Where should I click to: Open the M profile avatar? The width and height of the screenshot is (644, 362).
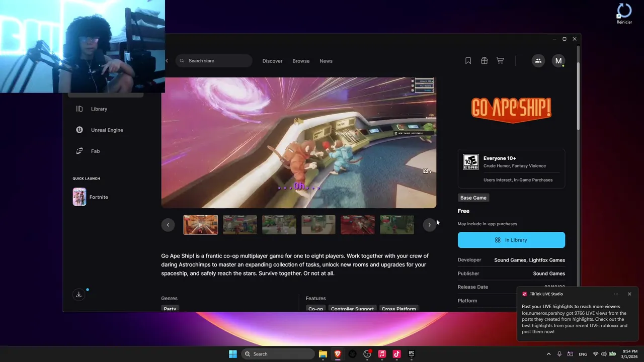tap(558, 61)
